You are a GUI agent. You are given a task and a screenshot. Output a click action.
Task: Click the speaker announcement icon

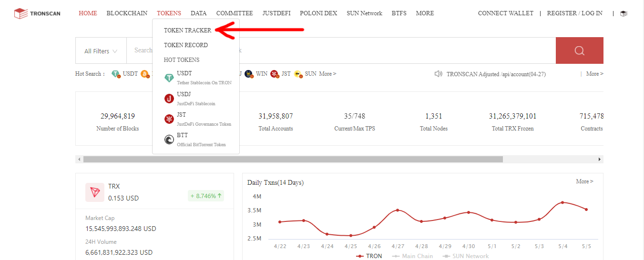439,74
